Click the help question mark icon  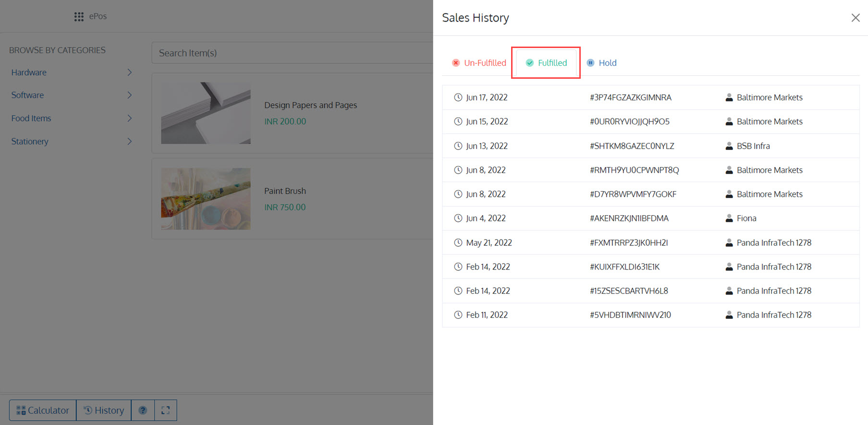click(143, 410)
